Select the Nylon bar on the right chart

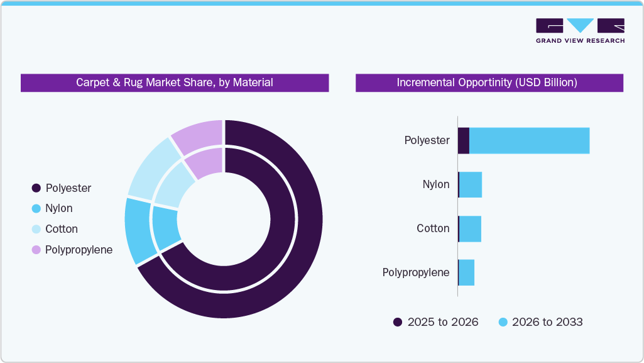pos(470,184)
